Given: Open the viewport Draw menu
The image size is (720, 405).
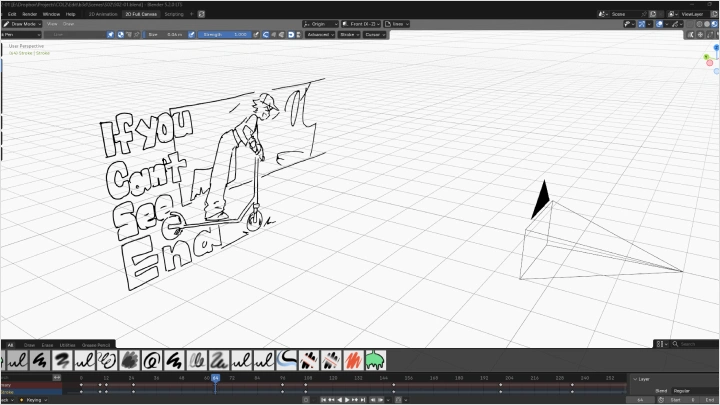Looking at the screenshot, I should click(68, 24).
